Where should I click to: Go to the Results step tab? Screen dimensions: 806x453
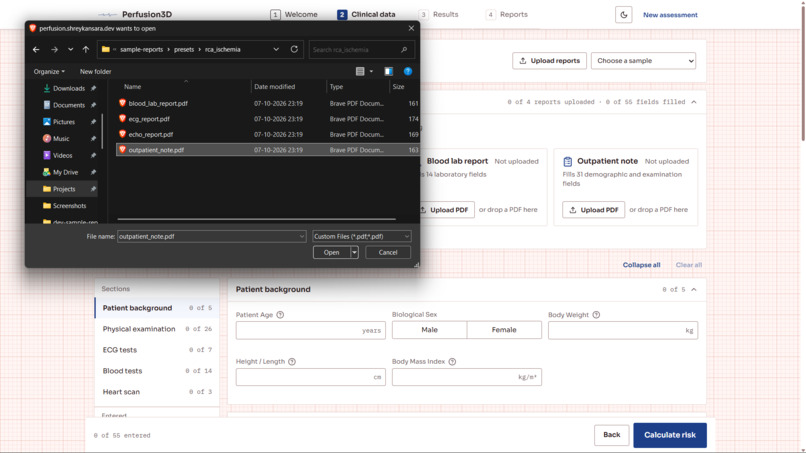click(438, 14)
